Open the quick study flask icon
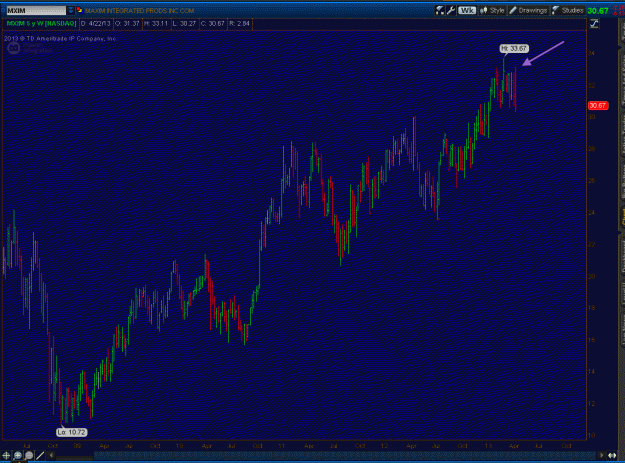 [x=439, y=10]
